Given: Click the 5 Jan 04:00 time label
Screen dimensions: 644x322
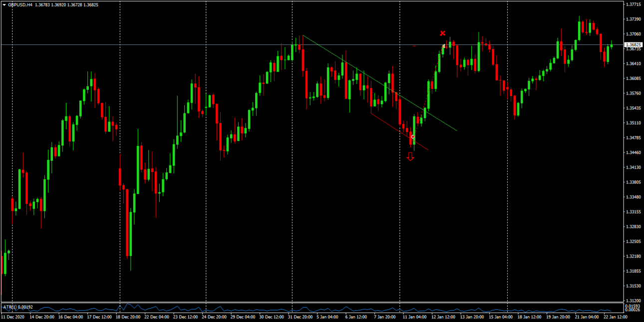Looking at the screenshot, I should pos(327,317).
